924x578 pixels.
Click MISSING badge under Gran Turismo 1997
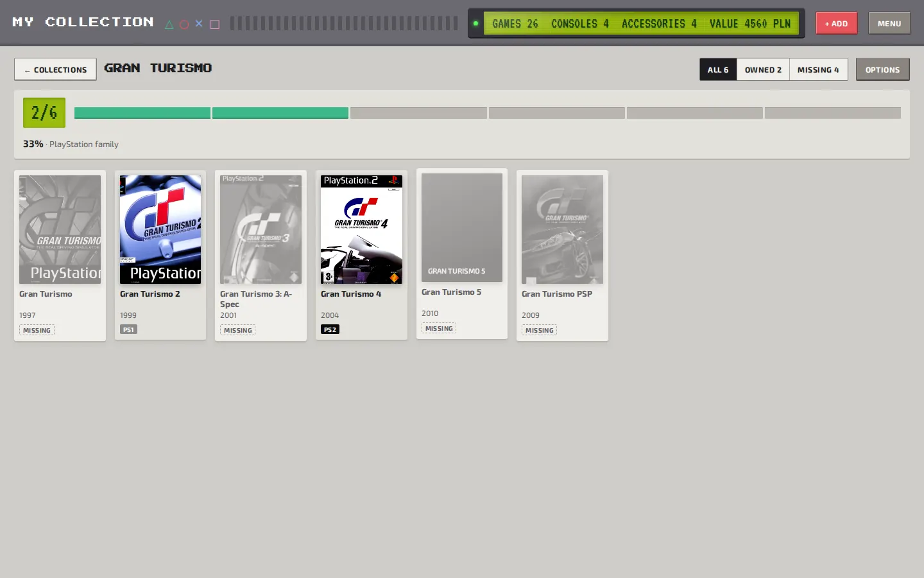coord(37,330)
